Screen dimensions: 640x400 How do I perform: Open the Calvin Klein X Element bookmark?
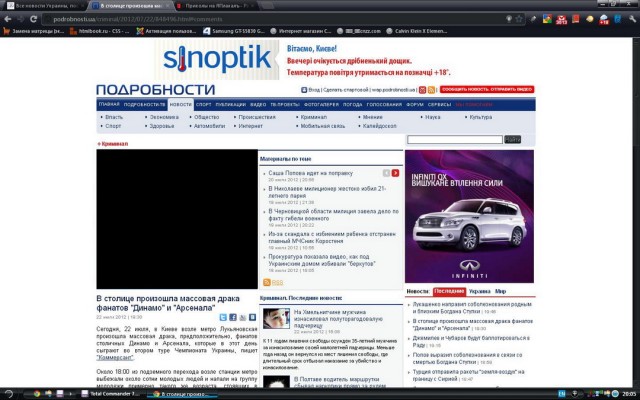[417, 31]
